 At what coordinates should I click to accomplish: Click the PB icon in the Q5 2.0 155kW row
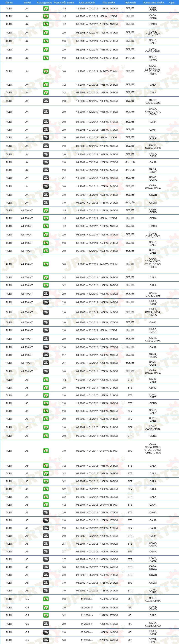pyautogui.click(x=46, y=599)
